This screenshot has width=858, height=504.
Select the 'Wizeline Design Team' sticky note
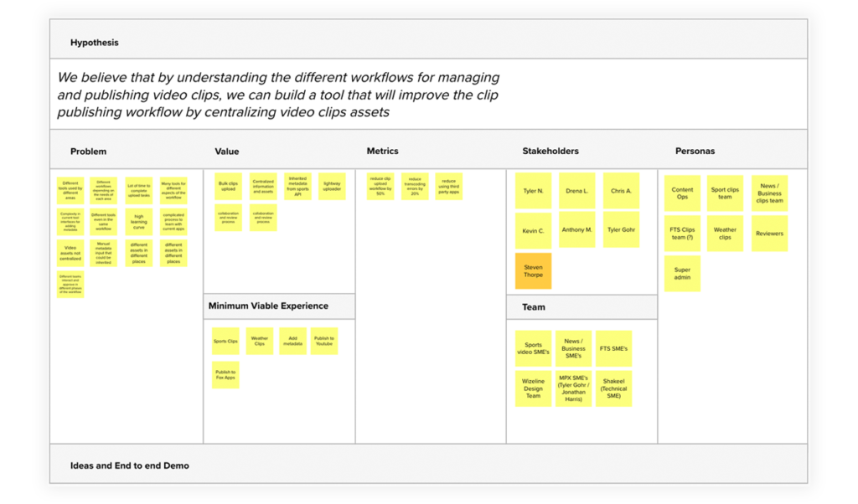[x=533, y=388]
